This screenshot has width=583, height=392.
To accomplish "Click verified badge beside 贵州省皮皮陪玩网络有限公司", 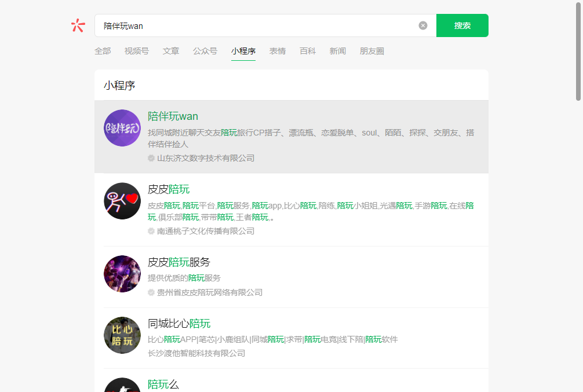I will tap(151, 292).
